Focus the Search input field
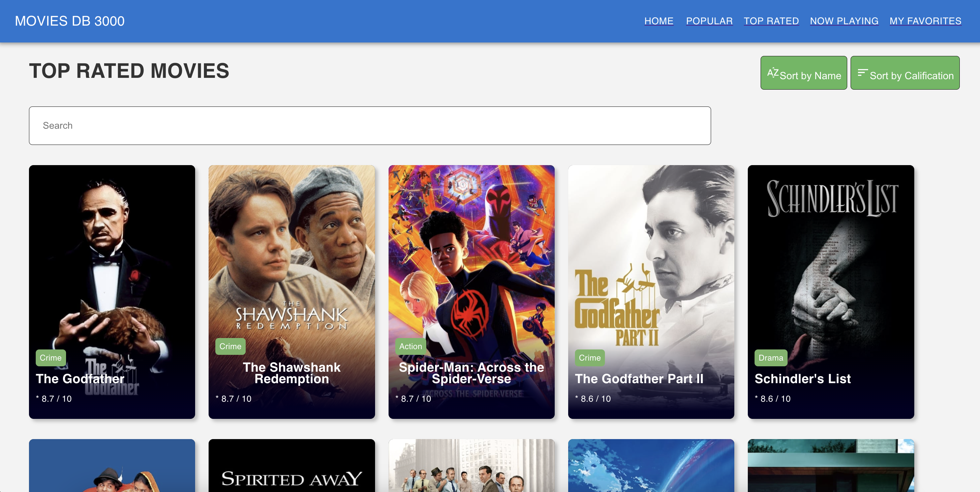Image resolution: width=980 pixels, height=492 pixels. (369, 126)
